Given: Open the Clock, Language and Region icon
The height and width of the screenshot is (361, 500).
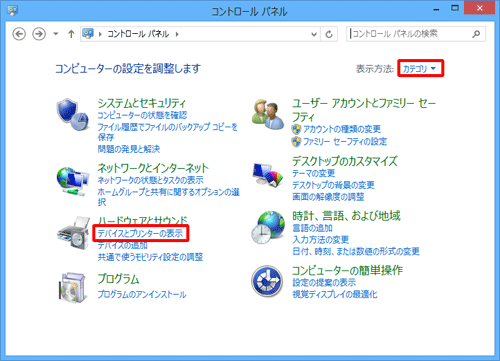Looking at the screenshot, I should pos(268,227).
